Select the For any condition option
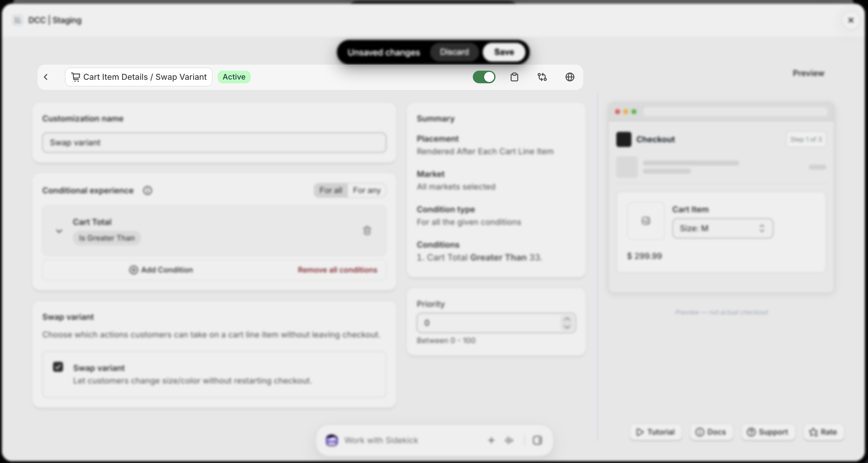This screenshot has height=463, width=868. [x=367, y=190]
